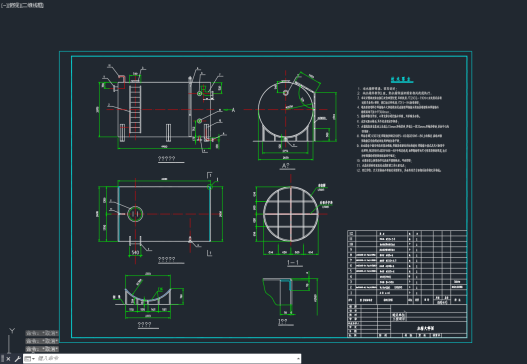This screenshot has width=527, height=364.
Task: Open the [-] viewport controls menu
Action: coord(3,5)
